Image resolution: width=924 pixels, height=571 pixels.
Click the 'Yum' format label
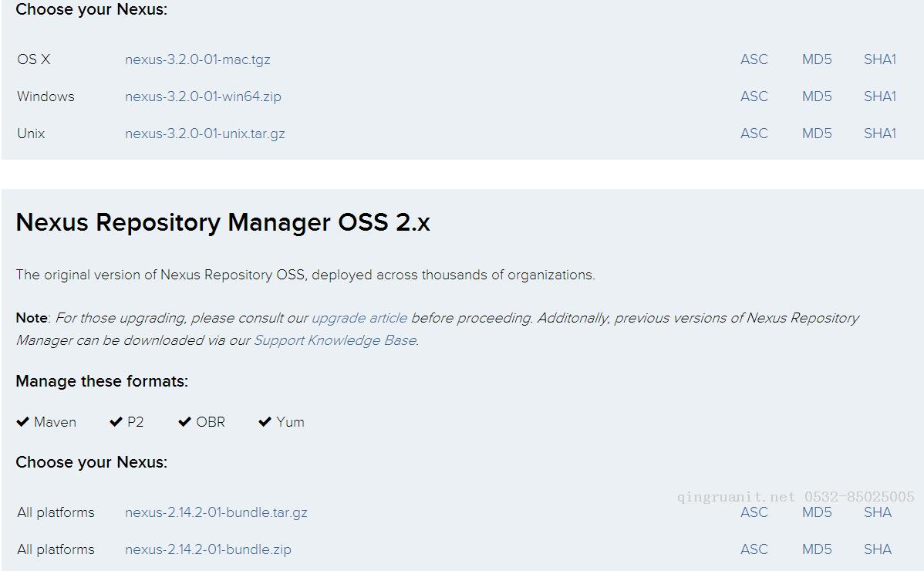point(290,423)
